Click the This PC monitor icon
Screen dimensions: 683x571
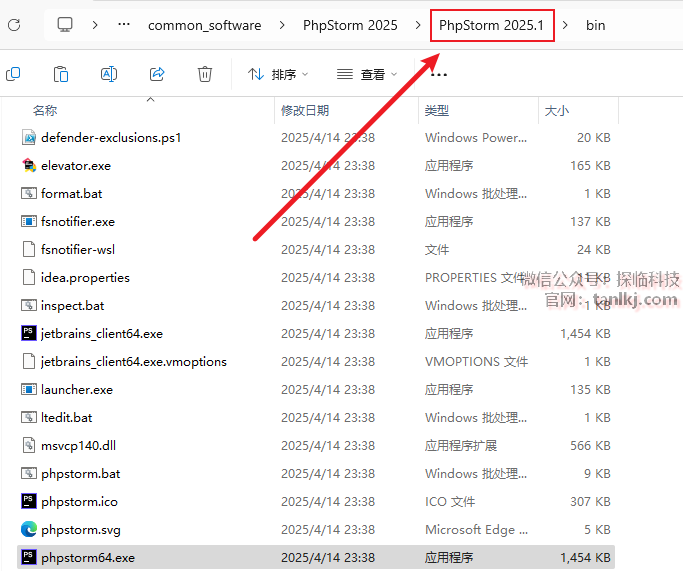point(65,25)
